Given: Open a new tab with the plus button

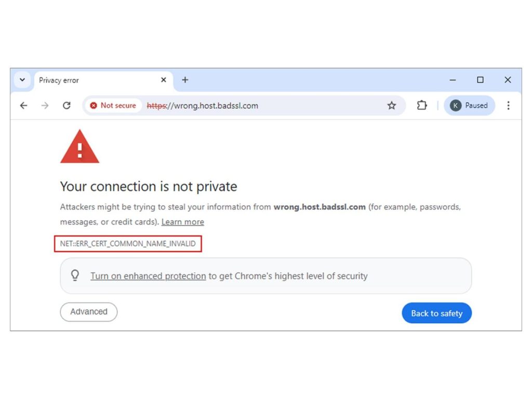Looking at the screenshot, I should tap(185, 79).
